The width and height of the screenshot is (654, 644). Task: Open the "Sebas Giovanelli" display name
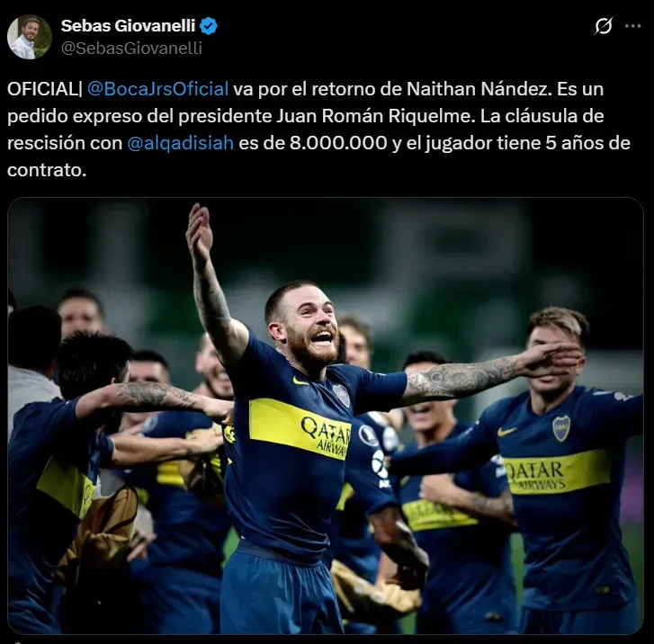pos(128,26)
